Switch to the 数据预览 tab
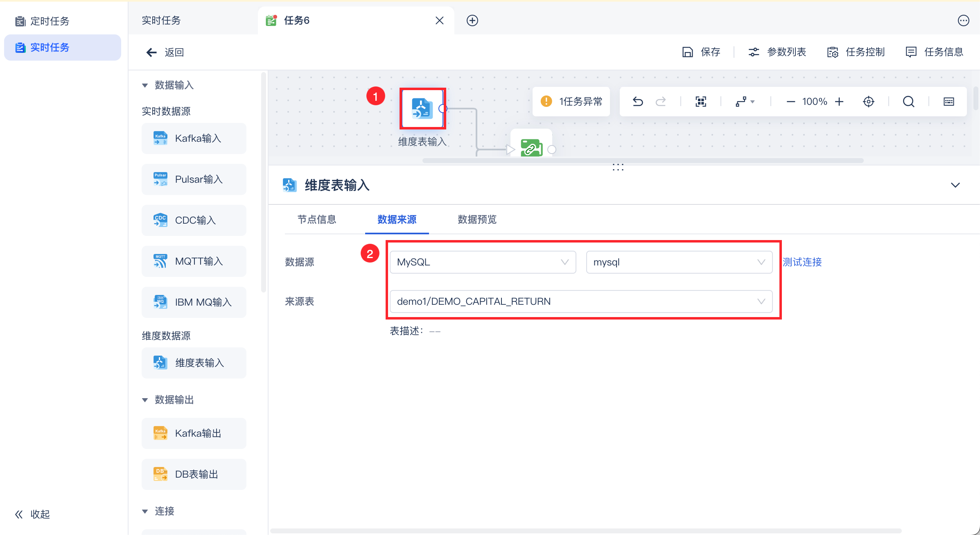The height and width of the screenshot is (535, 980). (x=477, y=220)
